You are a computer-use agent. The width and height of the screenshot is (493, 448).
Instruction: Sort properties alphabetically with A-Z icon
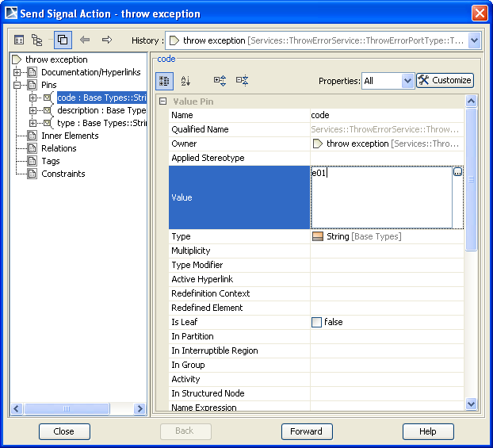186,80
